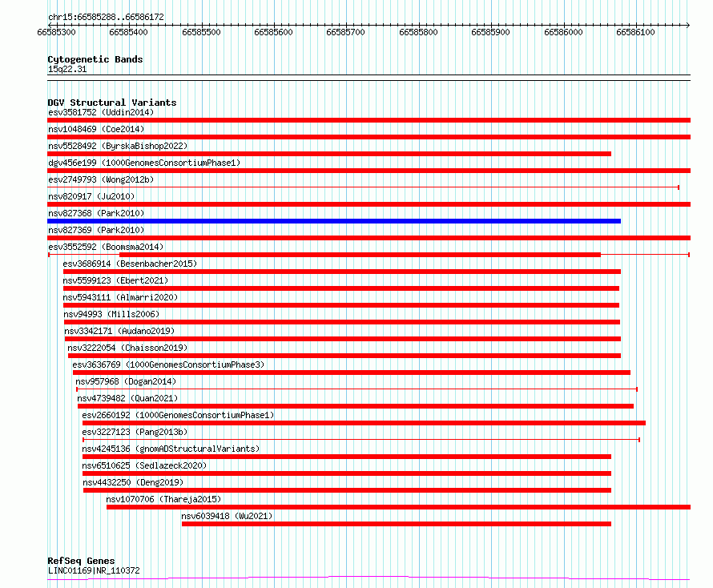Click the thin line of nsv957968 (Dogan2014)
Viewport: 713px width, 588px height.
pyautogui.click(x=357, y=389)
